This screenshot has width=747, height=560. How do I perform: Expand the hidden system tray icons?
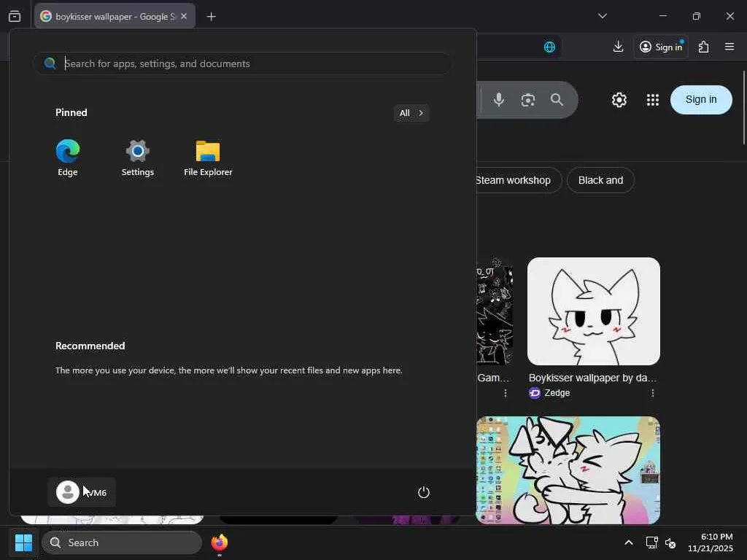tap(629, 542)
